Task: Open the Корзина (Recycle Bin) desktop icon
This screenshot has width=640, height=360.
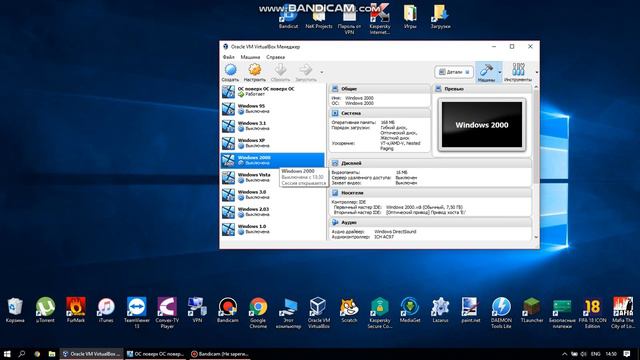Action: [15, 310]
